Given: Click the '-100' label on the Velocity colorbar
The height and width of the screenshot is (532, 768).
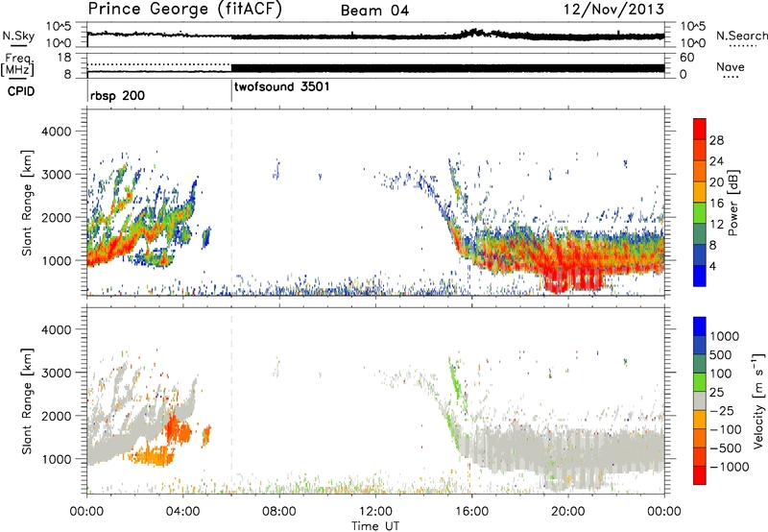Looking at the screenshot, I should 726,429.
